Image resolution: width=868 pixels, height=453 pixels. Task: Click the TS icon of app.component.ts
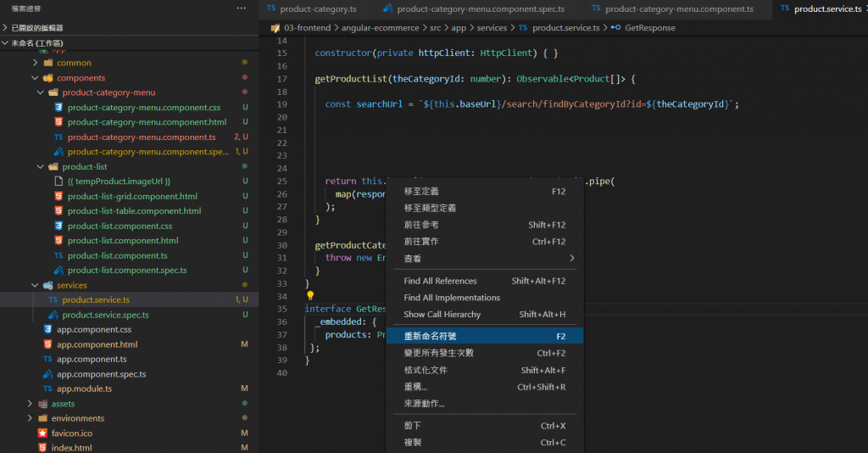(x=47, y=359)
